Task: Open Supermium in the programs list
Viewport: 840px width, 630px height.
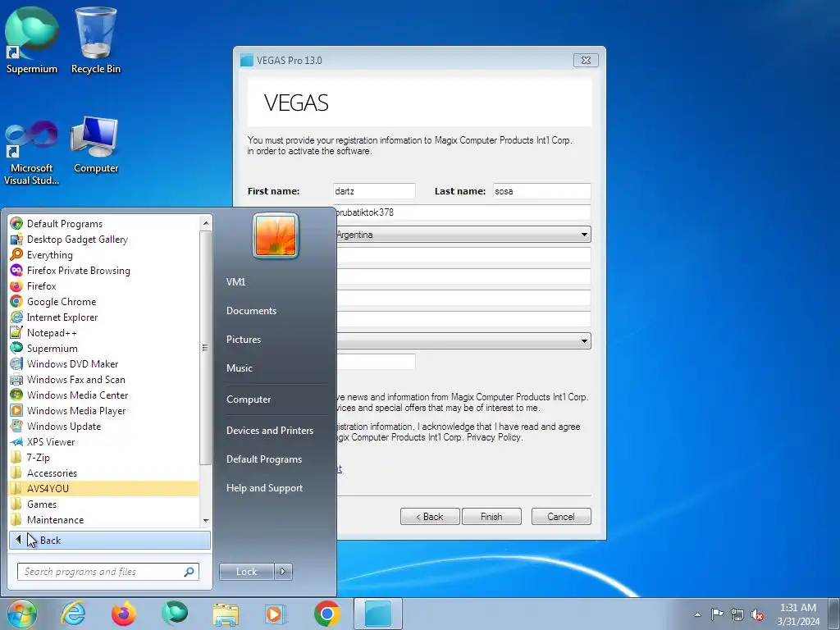Action: coord(104,348)
